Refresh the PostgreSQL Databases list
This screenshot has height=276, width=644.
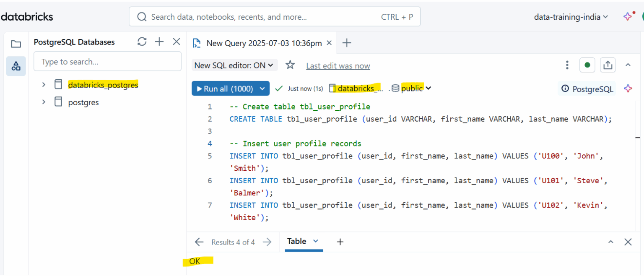pyautogui.click(x=142, y=42)
